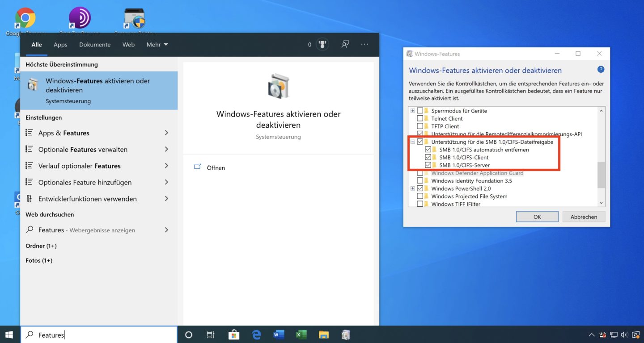This screenshot has width=644, height=343.
Task: Open Excel from the taskbar
Action: pyautogui.click(x=301, y=335)
